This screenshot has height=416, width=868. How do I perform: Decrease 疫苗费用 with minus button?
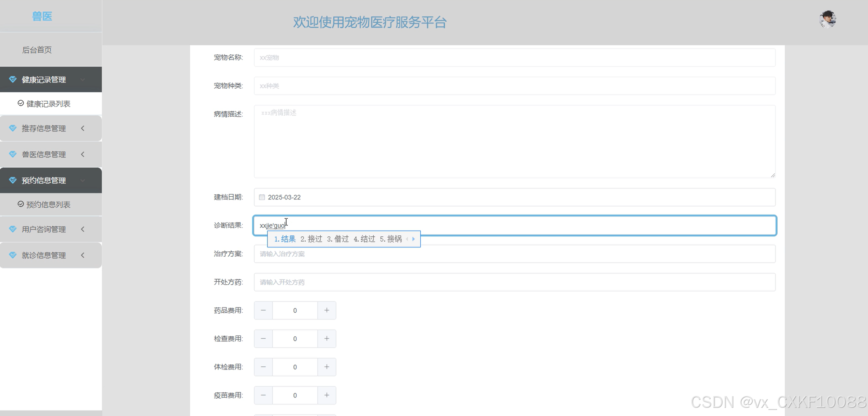[x=263, y=395]
